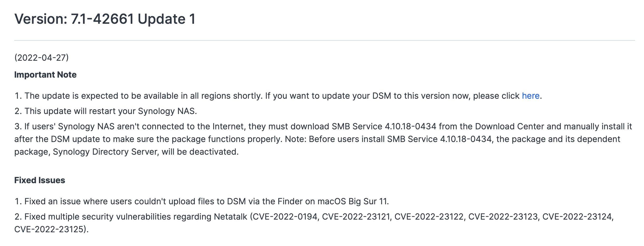This screenshot has width=644, height=246.
Task: Click the CVE-2022-23123 identifier
Action: pyautogui.click(x=503, y=217)
